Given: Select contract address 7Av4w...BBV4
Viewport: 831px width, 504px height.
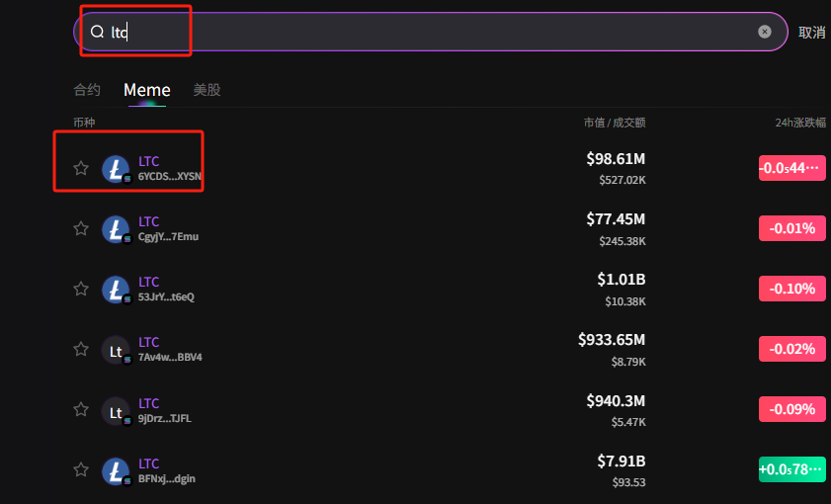Looking at the screenshot, I should click(x=170, y=357).
